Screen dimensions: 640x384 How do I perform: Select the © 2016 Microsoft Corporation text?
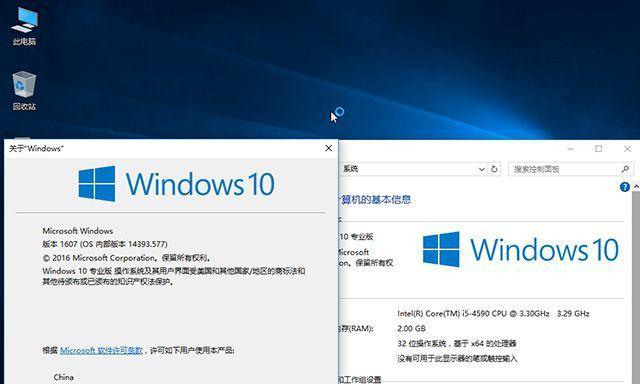coord(126,257)
